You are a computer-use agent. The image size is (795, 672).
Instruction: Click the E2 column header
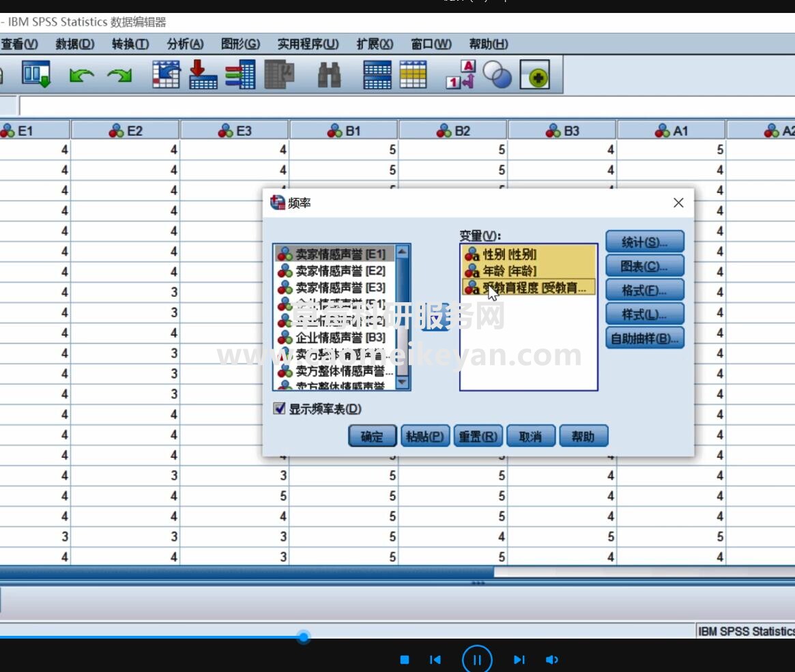[126, 130]
